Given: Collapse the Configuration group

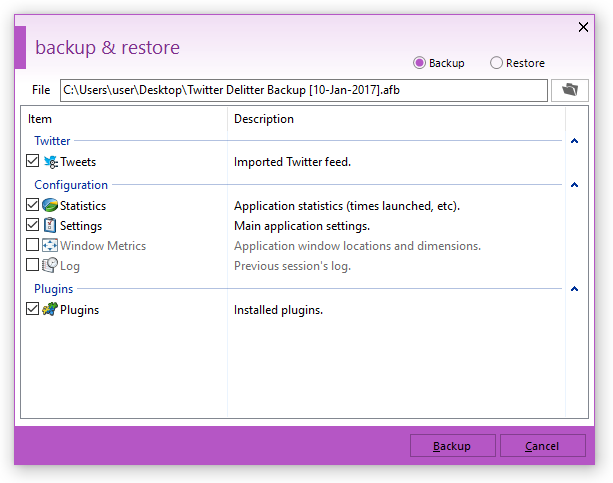Looking at the screenshot, I should pos(574,185).
